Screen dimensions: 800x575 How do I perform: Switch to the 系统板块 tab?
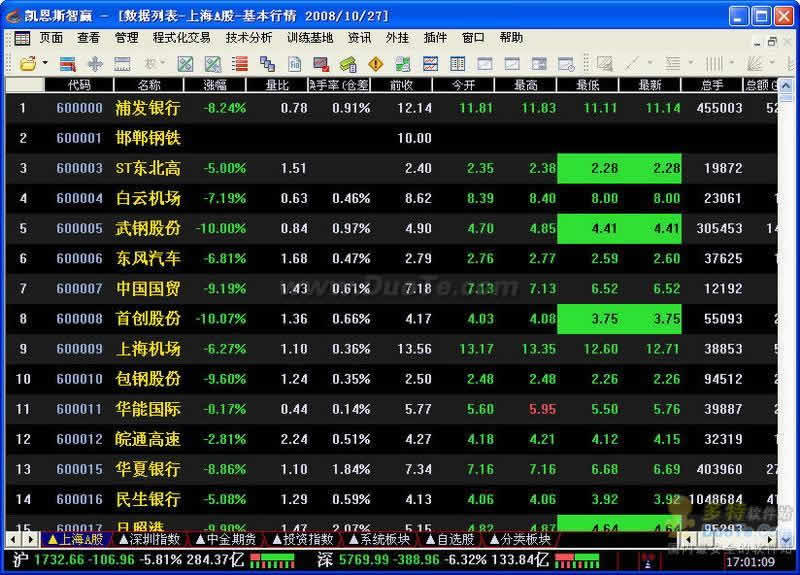coord(379,539)
